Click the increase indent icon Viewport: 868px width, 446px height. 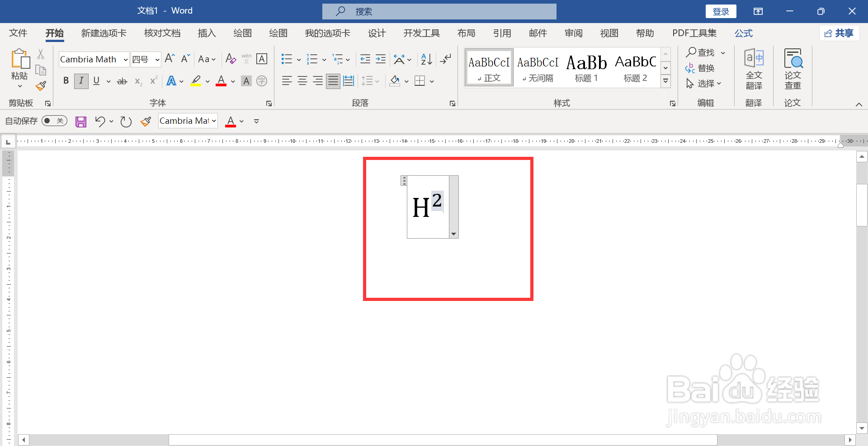pyautogui.click(x=381, y=59)
